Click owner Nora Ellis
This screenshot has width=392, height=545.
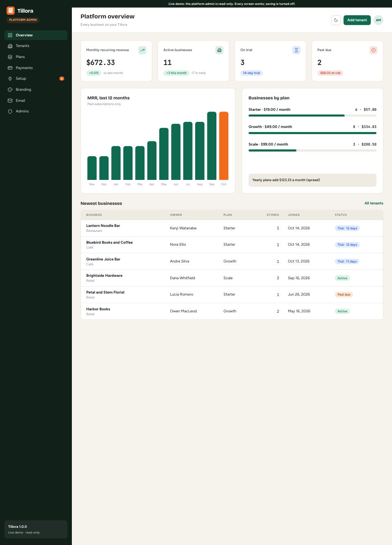178,244
